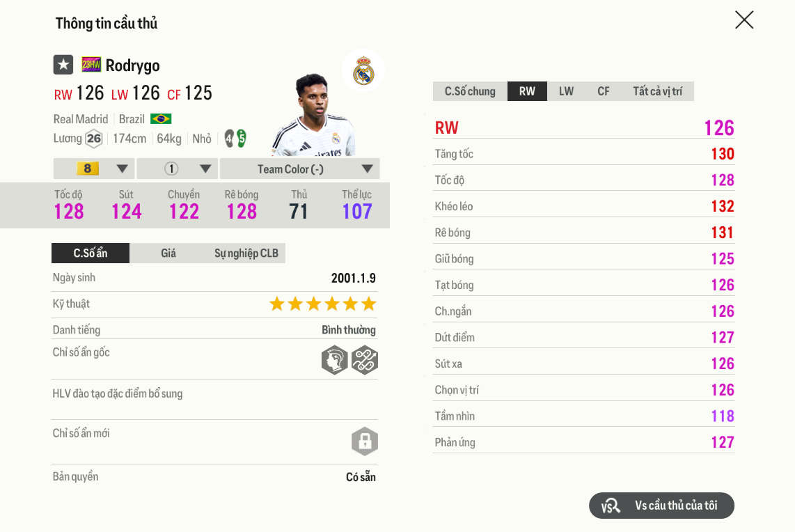Open the Team Color selection dropdown

pos(299,169)
